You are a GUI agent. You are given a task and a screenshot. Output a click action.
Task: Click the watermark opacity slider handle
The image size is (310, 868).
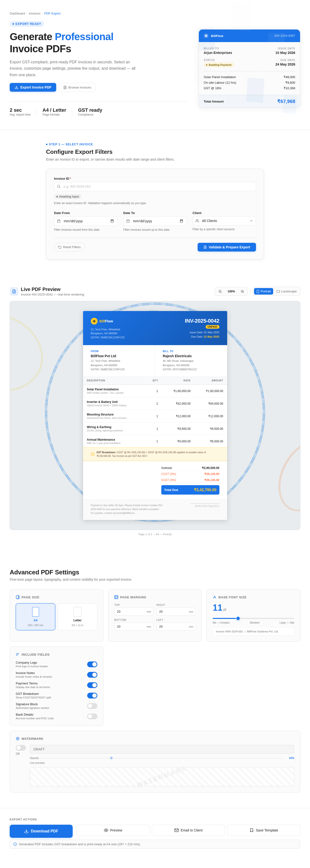111,758
